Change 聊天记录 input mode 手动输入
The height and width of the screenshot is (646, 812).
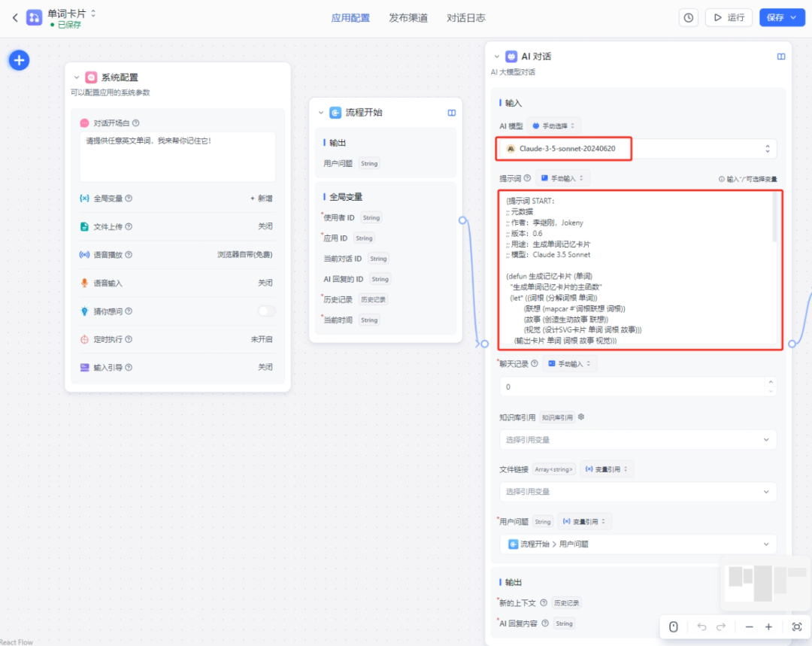[570, 364]
